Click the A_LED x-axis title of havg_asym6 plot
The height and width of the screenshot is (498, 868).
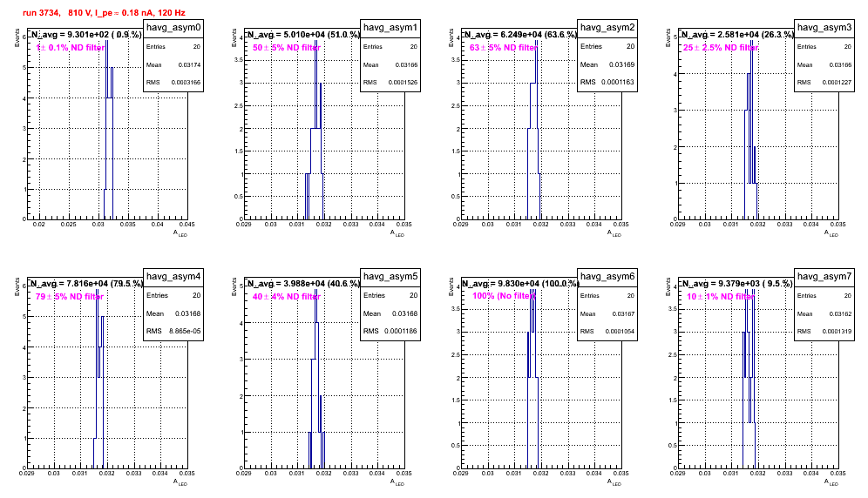tap(614, 482)
